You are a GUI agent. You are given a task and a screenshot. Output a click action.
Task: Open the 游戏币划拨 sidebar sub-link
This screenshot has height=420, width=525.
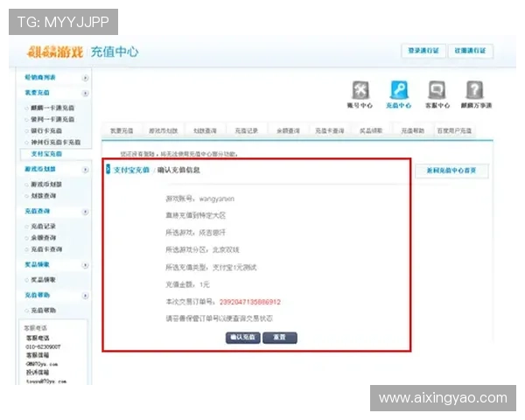point(46,185)
